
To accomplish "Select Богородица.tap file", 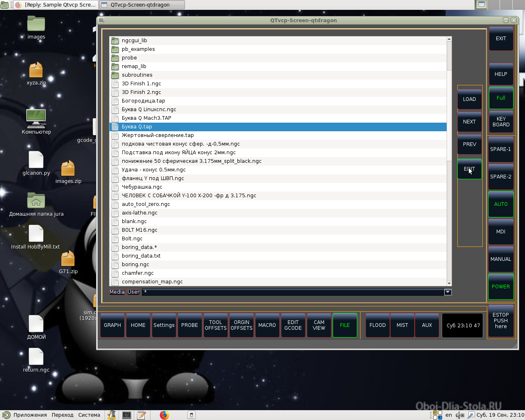I will [278, 101].
